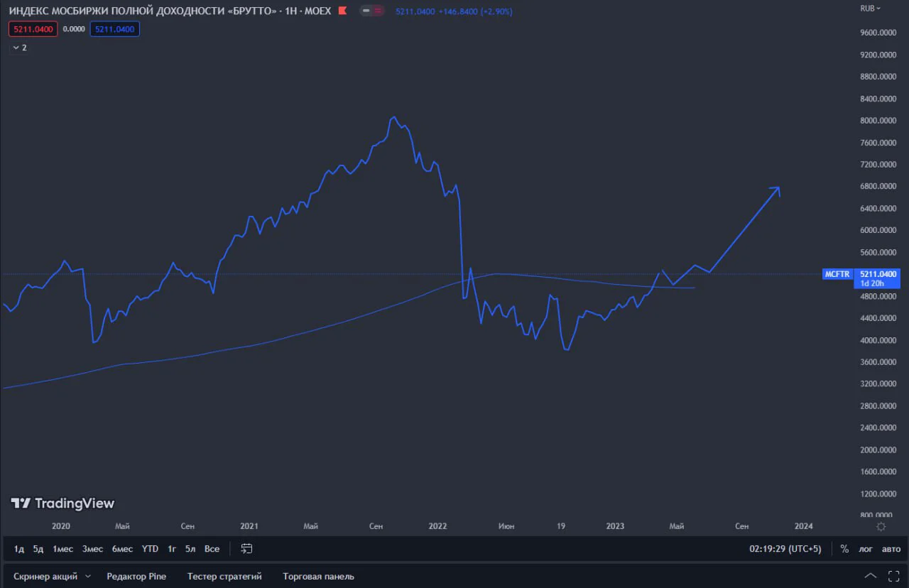Image resolution: width=909 pixels, height=588 pixels.
Task: Click the Июн label on time axis
Action: (506, 526)
